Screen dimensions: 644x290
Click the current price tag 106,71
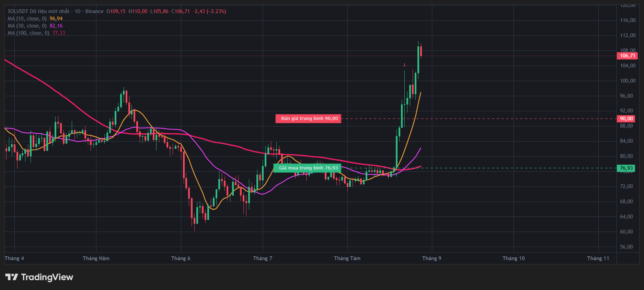tap(627, 56)
